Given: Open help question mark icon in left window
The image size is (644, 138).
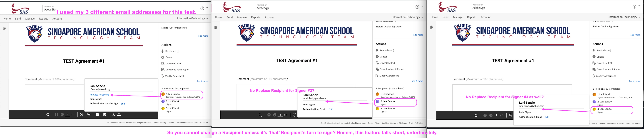Looking at the screenshot, I should [202, 8].
